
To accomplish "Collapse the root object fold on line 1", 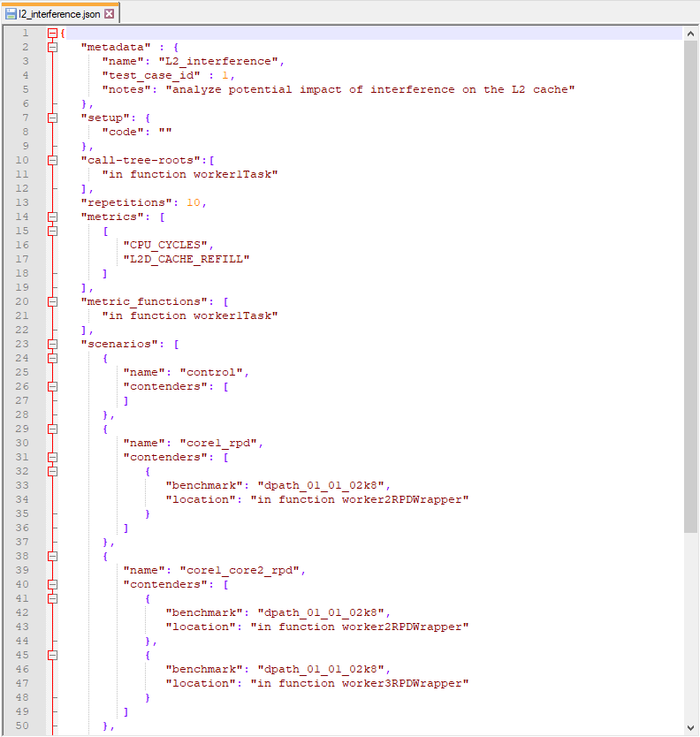I will 53,33.
